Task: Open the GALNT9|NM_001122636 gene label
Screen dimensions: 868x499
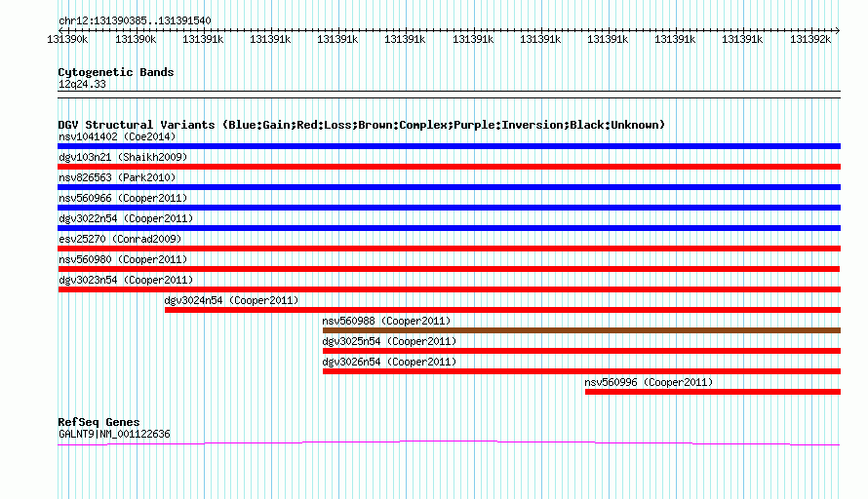Action: click(x=114, y=435)
